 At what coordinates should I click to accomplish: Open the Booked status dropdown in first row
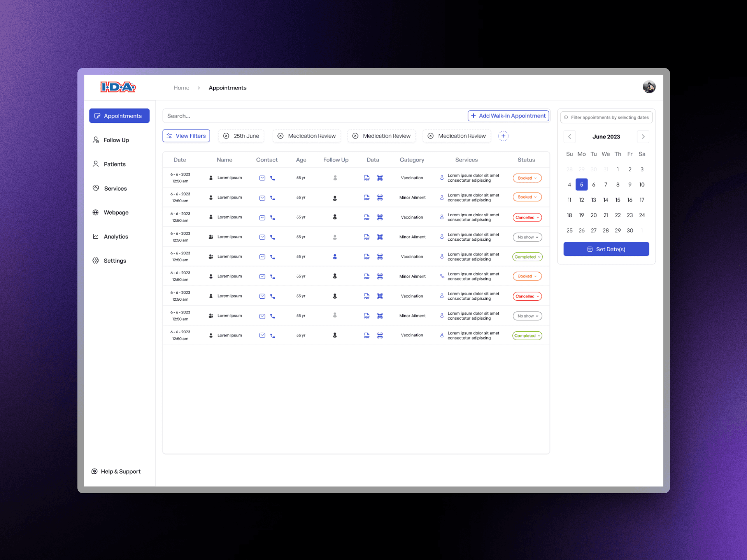[x=527, y=178]
